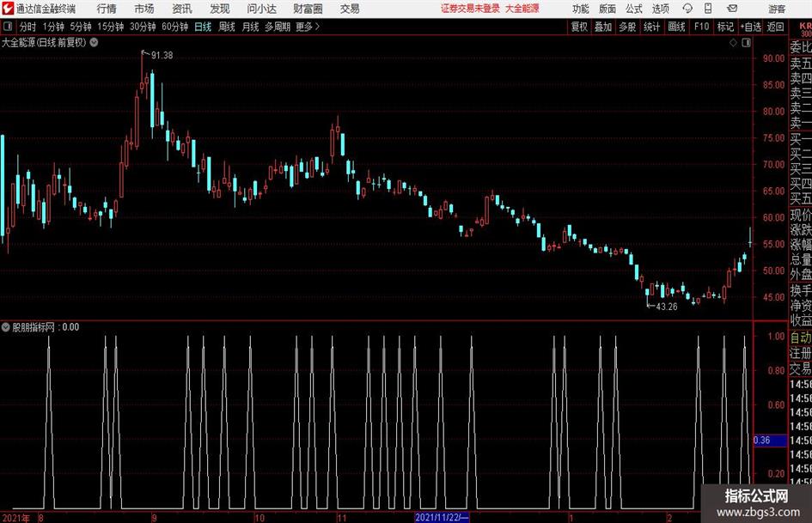Viewport: 812px width, 523px height.
Task: Click the 注册 button in right panel
Action: [801, 353]
